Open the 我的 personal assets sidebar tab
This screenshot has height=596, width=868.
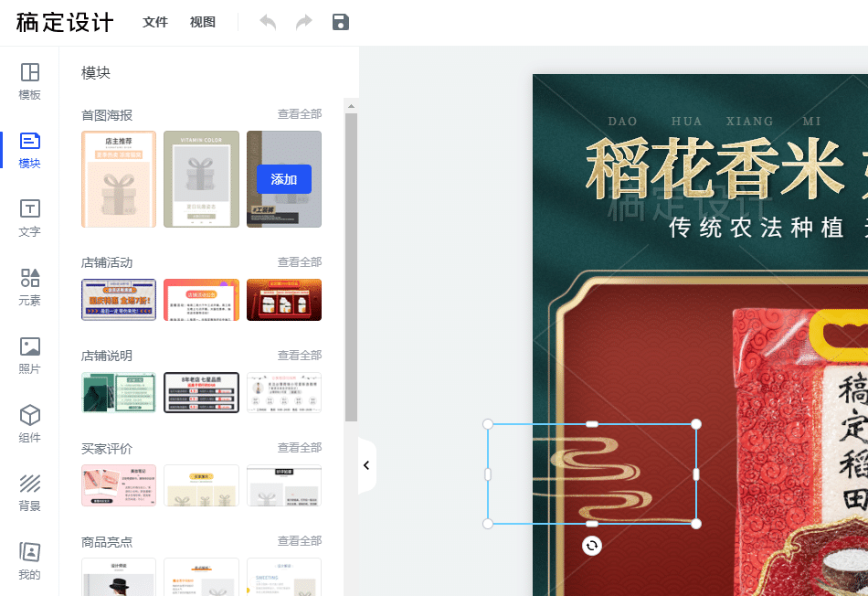(x=29, y=561)
